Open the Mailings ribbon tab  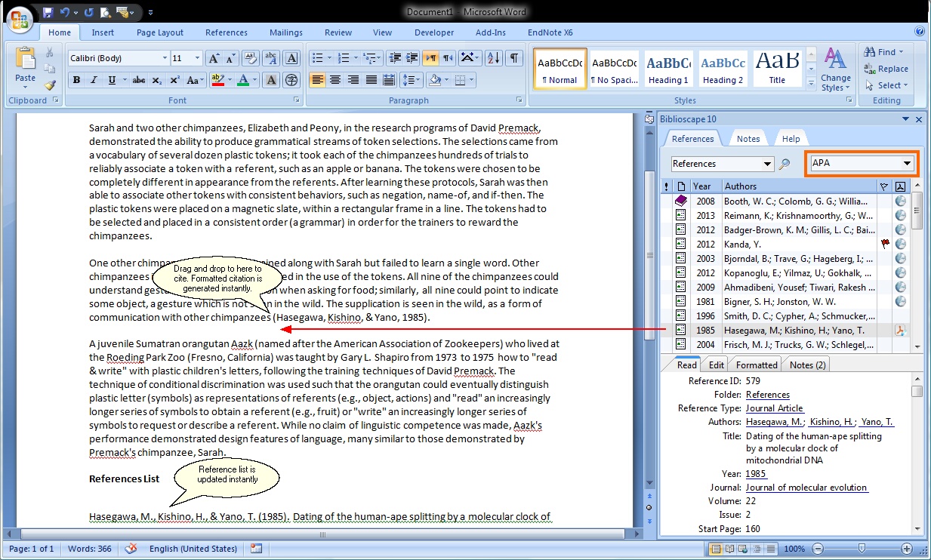(286, 32)
